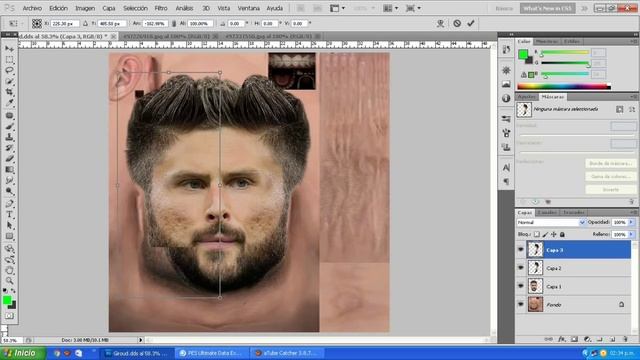
Task: Select the Crop tool
Action: [x=9, y=92]
